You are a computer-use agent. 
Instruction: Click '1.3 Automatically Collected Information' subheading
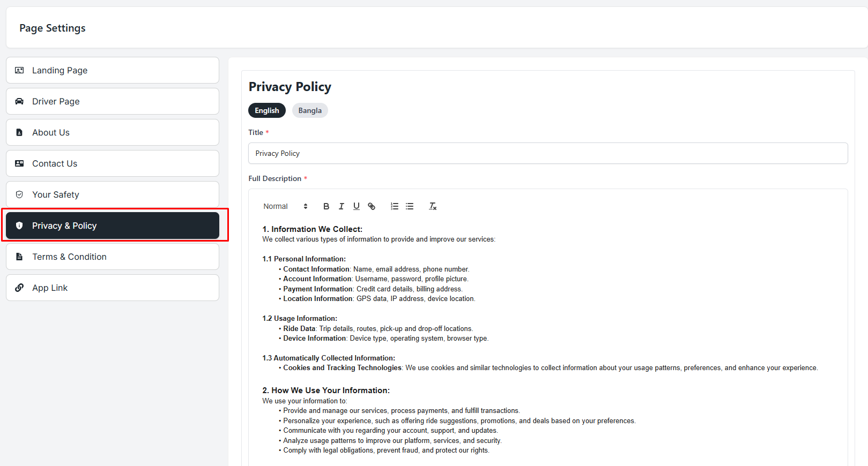pyautogui.click(x=329, y=358)
